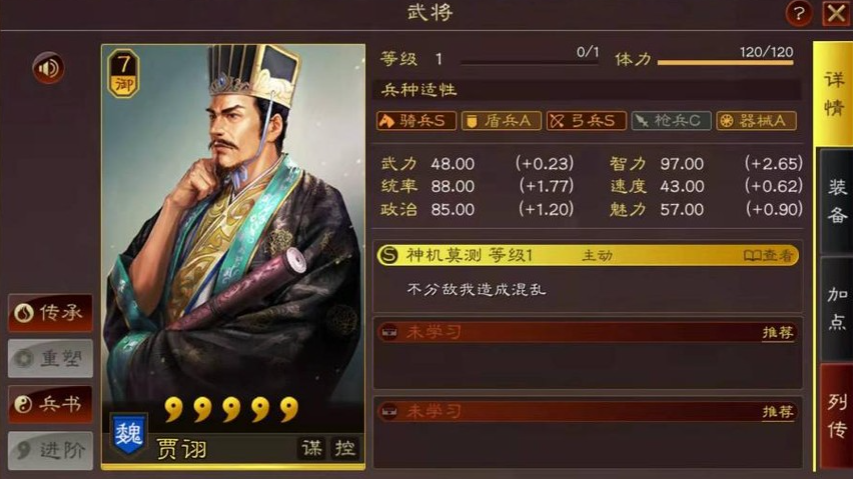Open 推荐 for first unlearned skill slot
Screen dimensions: 853x479
[x=777, y=332]
